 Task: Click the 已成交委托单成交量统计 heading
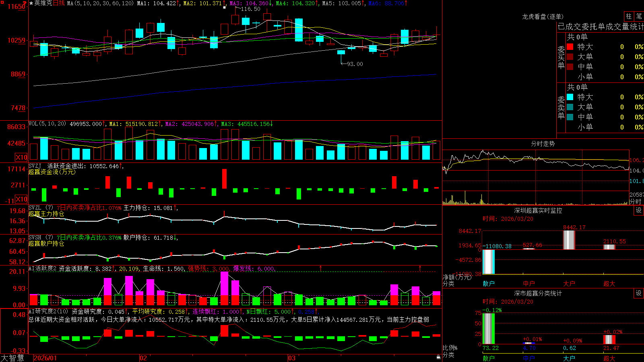[x=601, y=27]
